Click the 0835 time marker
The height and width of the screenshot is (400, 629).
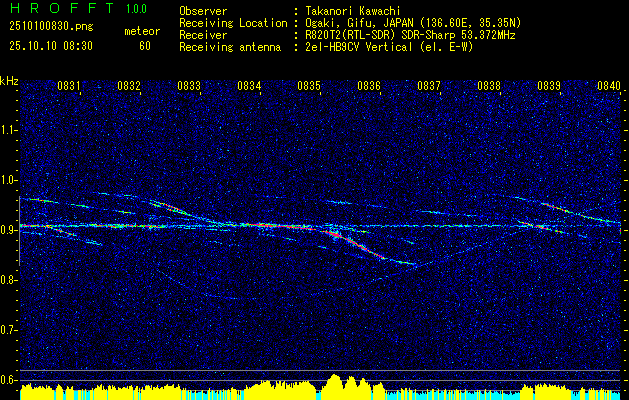click(x=309, y=85)
